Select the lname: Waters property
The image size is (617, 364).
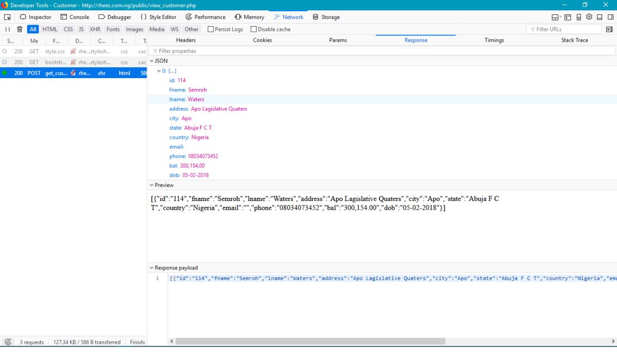[187, 99]
